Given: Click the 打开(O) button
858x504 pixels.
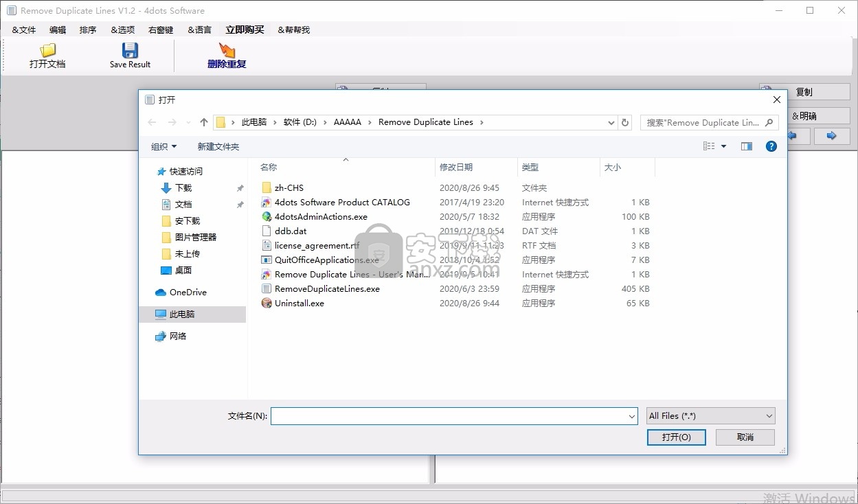Looking at the screenshot, I should 677,437.
